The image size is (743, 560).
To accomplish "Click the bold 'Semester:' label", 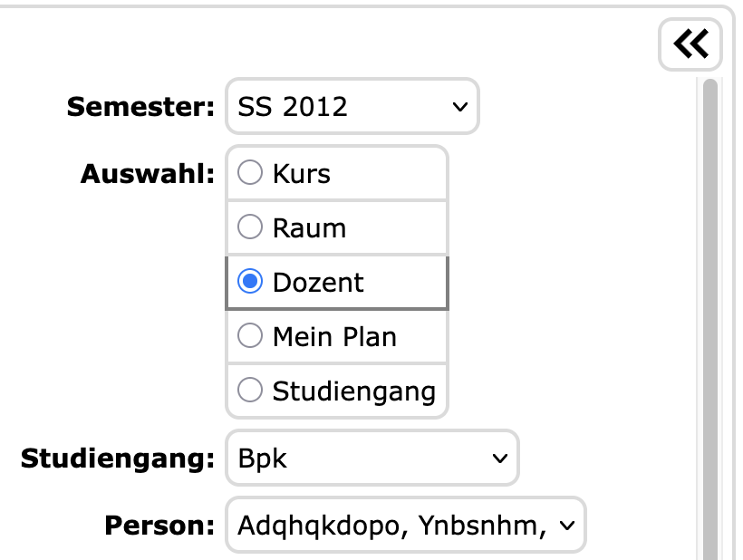I will (x=140, y=107).
